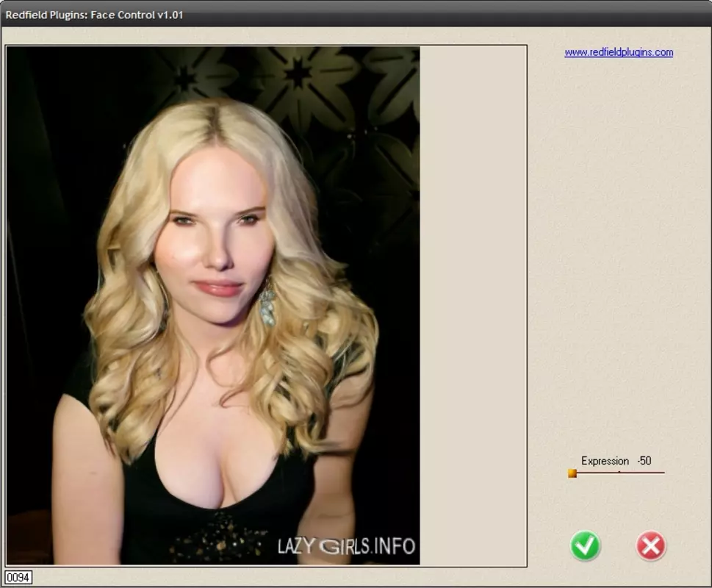Click the 0094 status box

[18, 578]
